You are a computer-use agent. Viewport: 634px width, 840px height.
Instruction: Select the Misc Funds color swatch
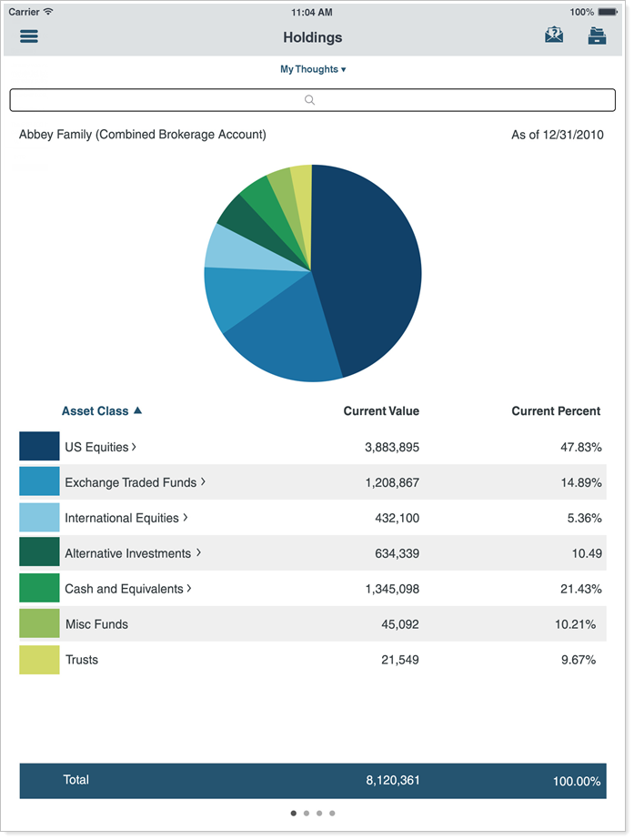[x=39, y=624]
